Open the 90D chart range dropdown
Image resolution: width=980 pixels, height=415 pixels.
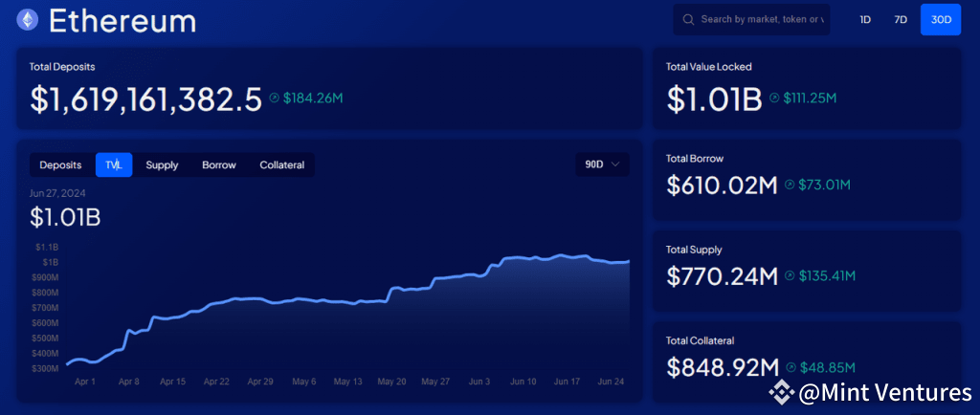[x=603, y=164]
